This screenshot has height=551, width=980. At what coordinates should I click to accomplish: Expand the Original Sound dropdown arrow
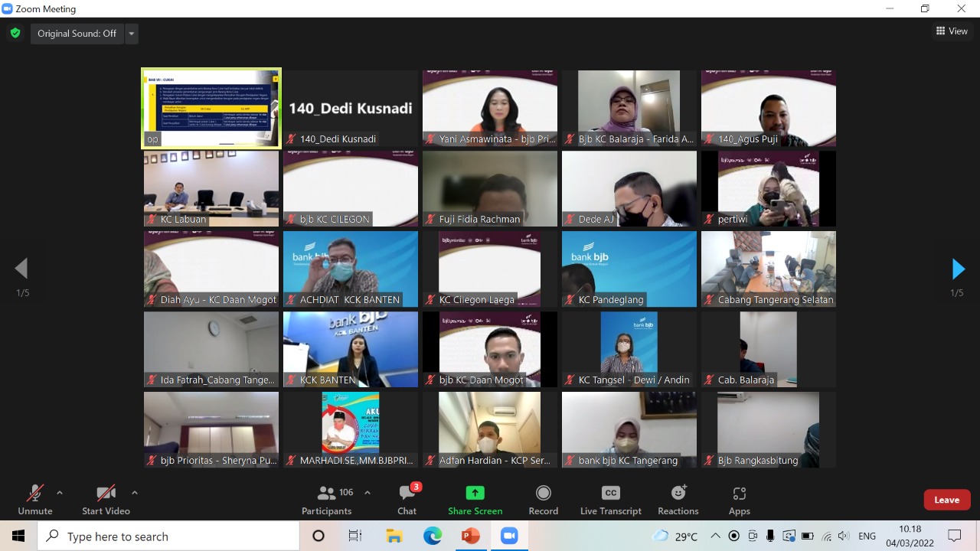[132, 34]
